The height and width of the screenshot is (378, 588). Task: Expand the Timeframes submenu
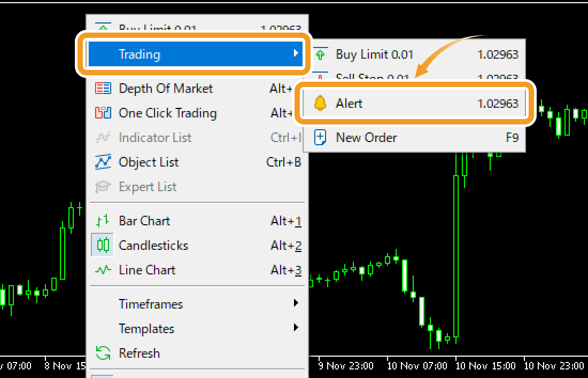(x=151, y=304)
